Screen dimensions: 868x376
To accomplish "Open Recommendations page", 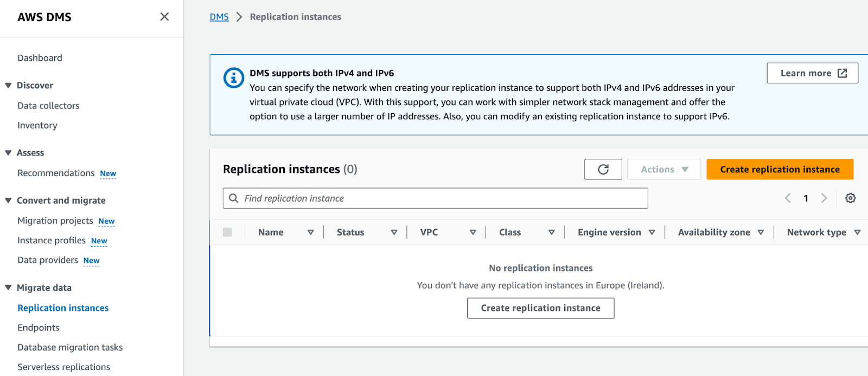I will coord(56,173).
